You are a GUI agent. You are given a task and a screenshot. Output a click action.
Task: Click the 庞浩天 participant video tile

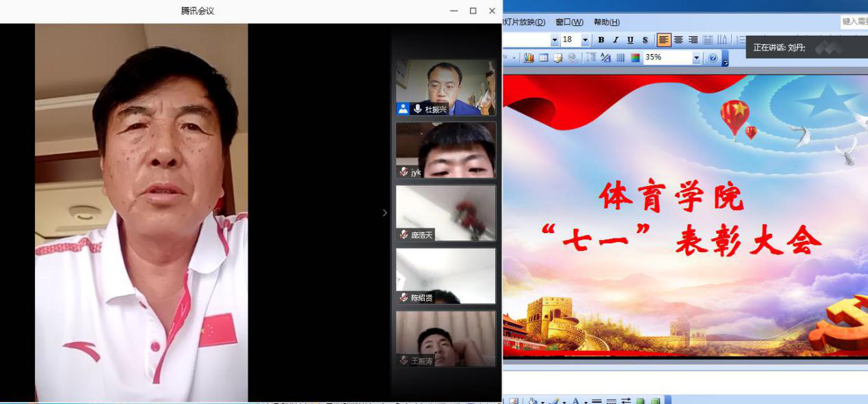click(445, 213)
